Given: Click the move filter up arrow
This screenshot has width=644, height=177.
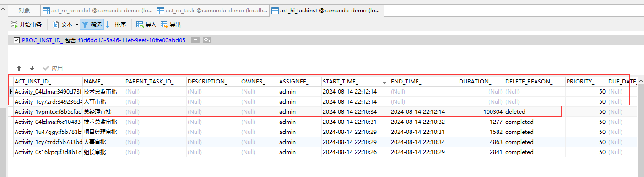Looking at the screenshot, I should (19, 68).
